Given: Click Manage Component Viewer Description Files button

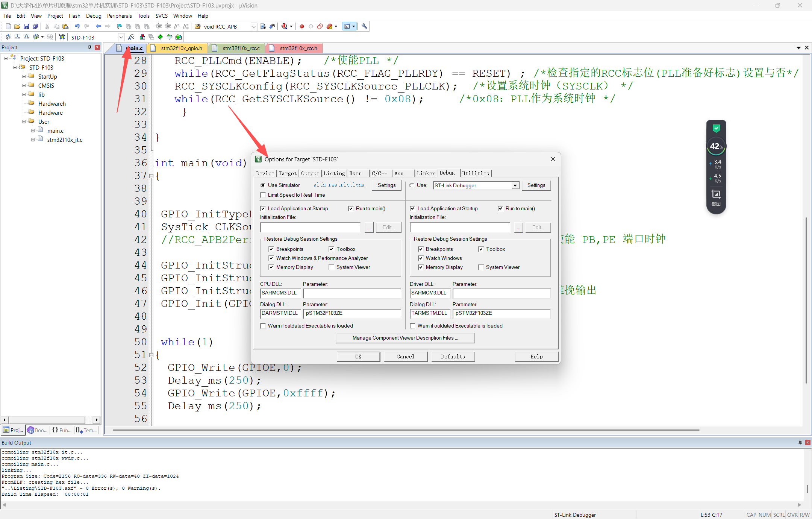Looking at the screenshot, I should (405, 338).
